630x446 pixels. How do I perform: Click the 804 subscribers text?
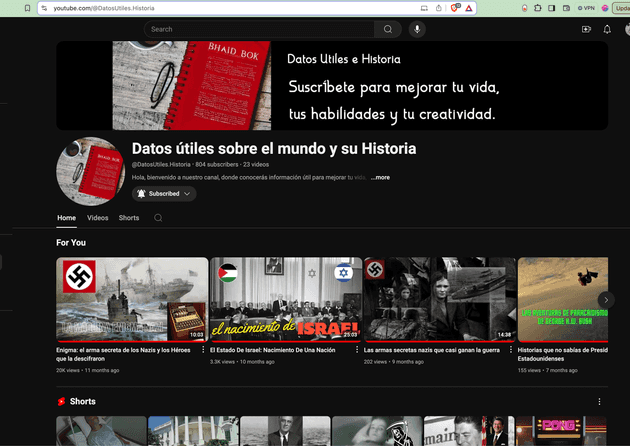click(x=217, y=164)
